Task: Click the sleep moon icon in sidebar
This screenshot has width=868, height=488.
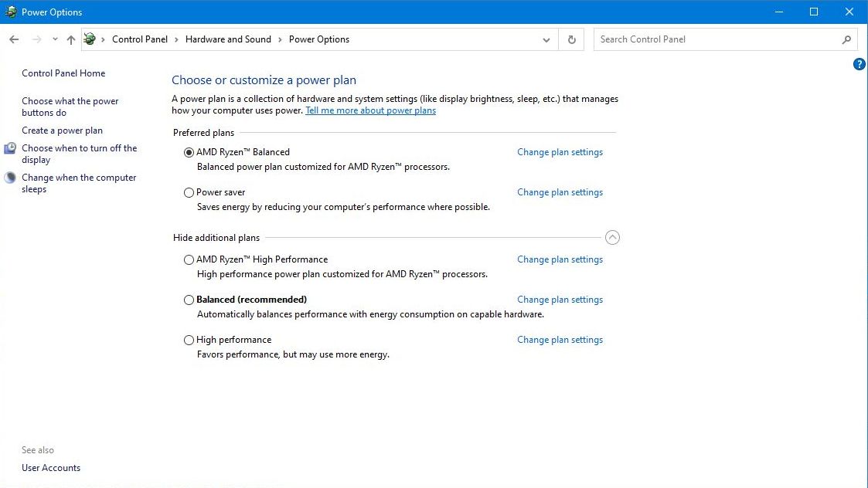Action: [x=10, y=178]
